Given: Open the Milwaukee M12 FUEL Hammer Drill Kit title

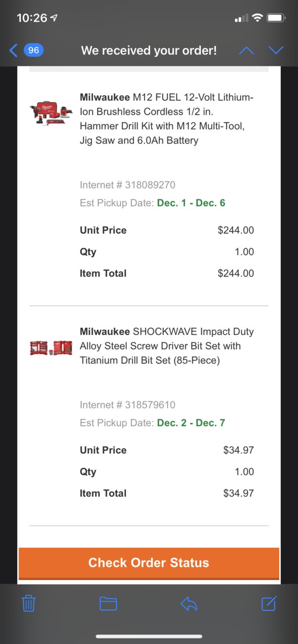Looking at the screenshot, I should 167,119.
